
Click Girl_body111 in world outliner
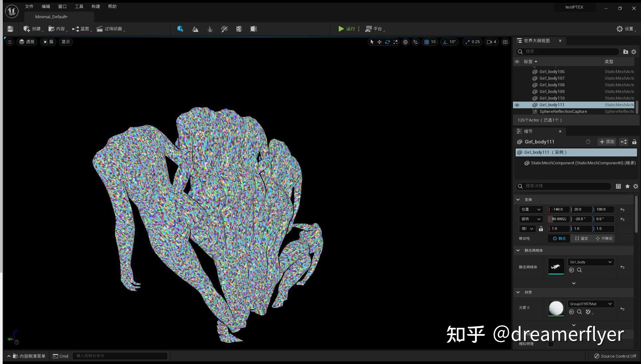tap(552, 105)
